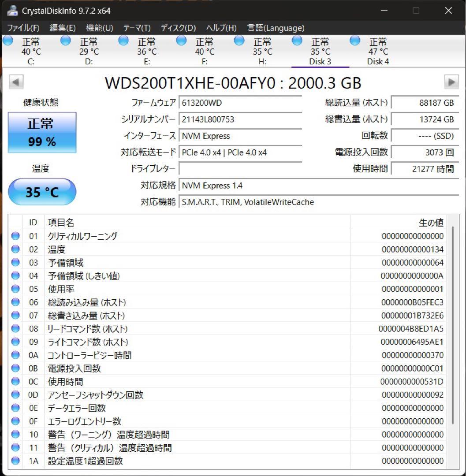Click the indicator next to 設定温度1超過回数 row
466x476 pixels.
point(15,461)
